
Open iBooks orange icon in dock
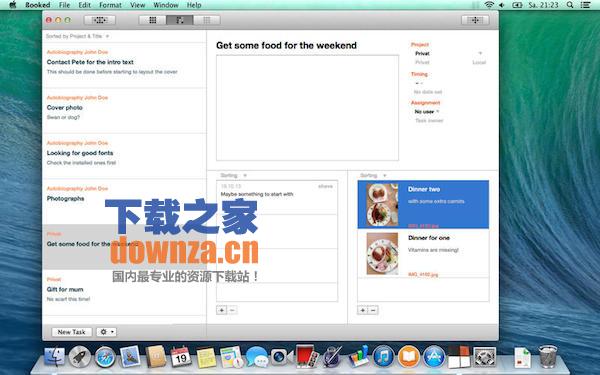(409, 357)
